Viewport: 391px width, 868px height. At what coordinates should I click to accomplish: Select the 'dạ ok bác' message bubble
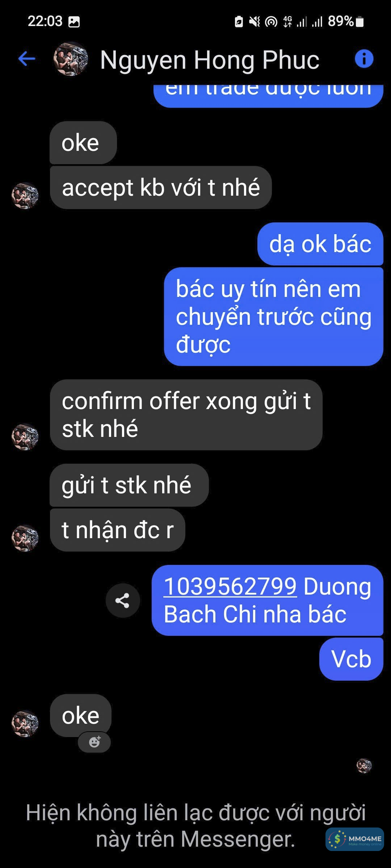320,244
